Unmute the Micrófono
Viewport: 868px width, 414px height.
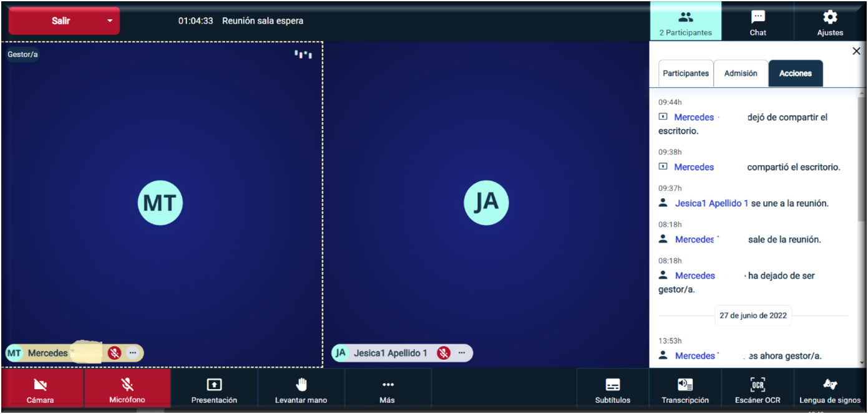(127, 388)
